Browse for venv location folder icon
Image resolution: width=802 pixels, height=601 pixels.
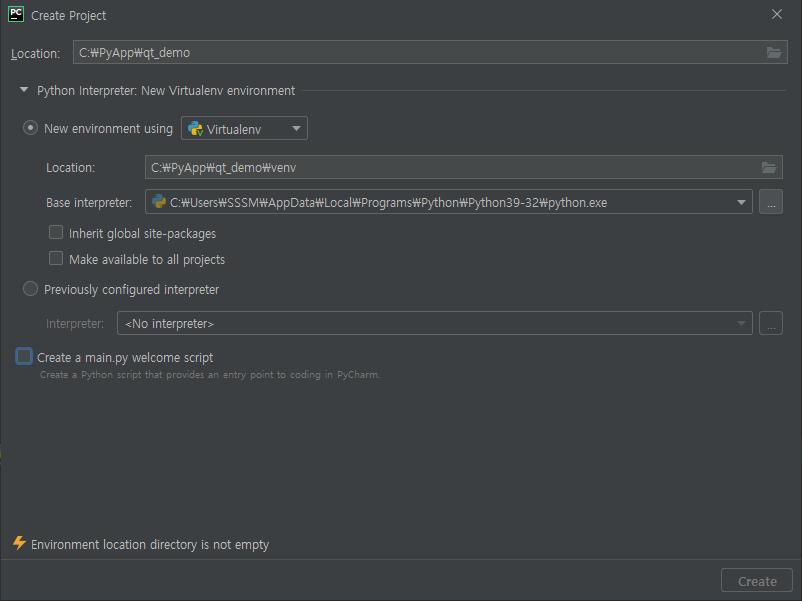pos(769,167)
